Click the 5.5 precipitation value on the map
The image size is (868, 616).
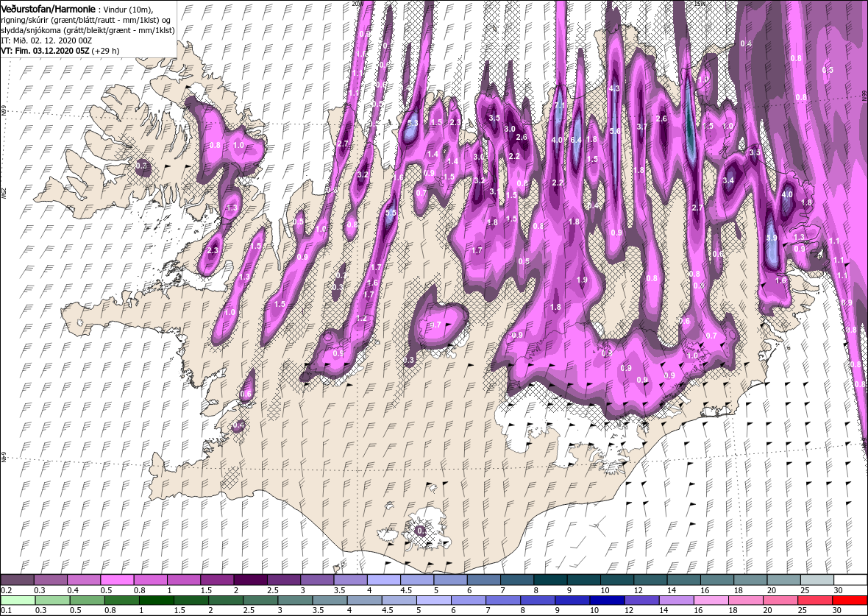click(x=391, y=213)
